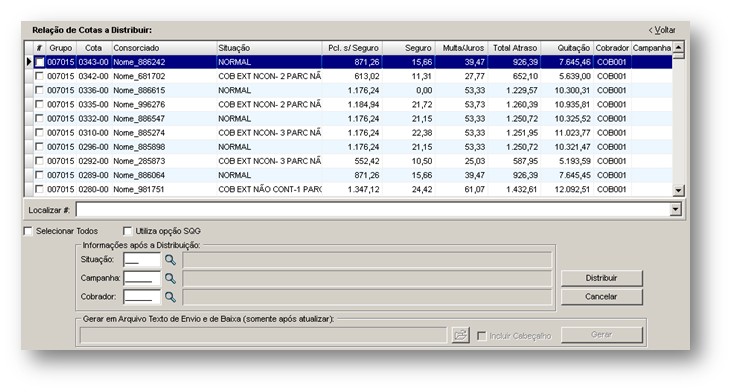Expand the Localizar # dropdown arrow
The image size is (732, 392).
click(x=676, y=210)
